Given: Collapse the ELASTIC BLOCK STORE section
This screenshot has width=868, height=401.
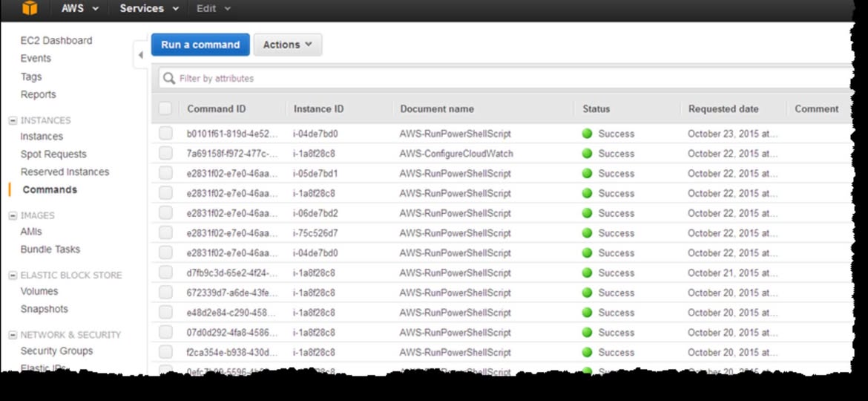Looking at the screenshot, I should pyautogui.click(x=13, y=276).
